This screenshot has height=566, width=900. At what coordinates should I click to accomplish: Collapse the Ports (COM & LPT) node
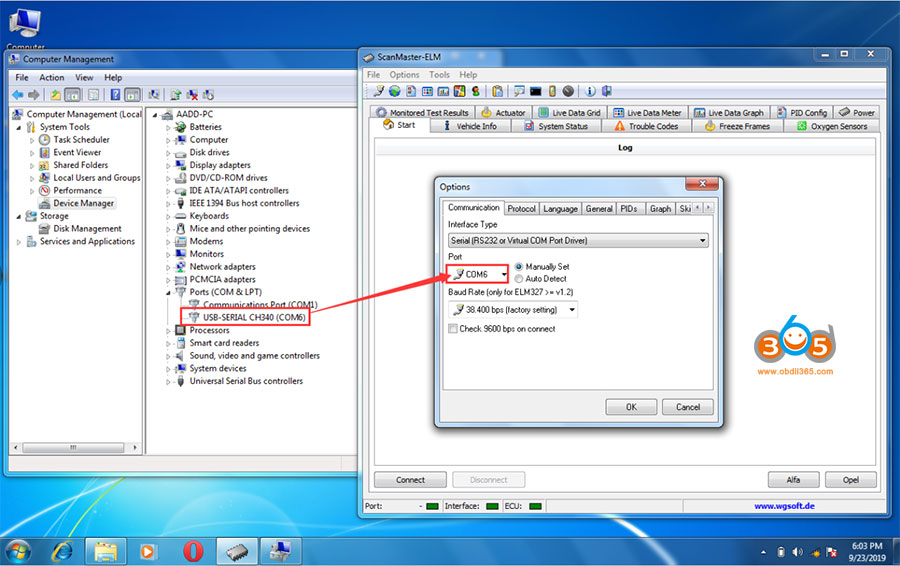(168, 293)
